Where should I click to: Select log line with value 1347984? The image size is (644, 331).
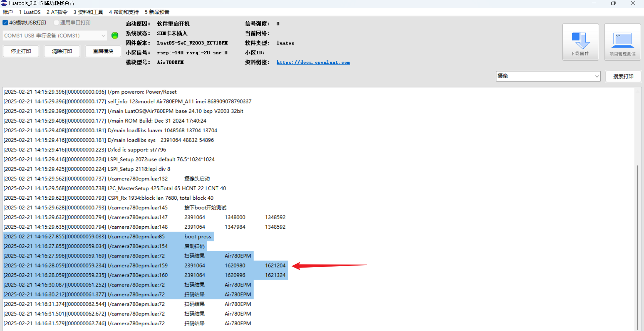[x=145, y=227]
